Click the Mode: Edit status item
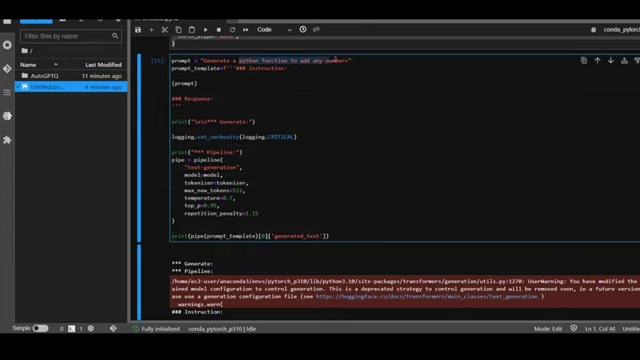Screen dimensions: 640x360 (x=548, y=329)
